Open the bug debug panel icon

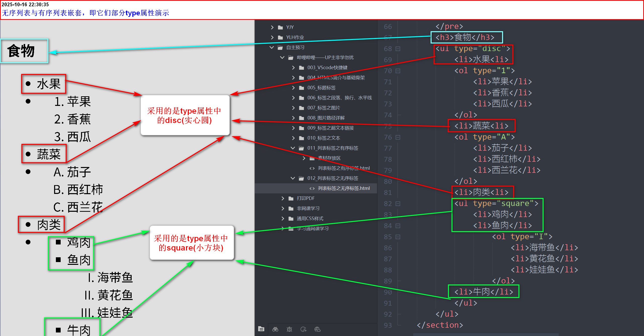click(x=289, y=329)
